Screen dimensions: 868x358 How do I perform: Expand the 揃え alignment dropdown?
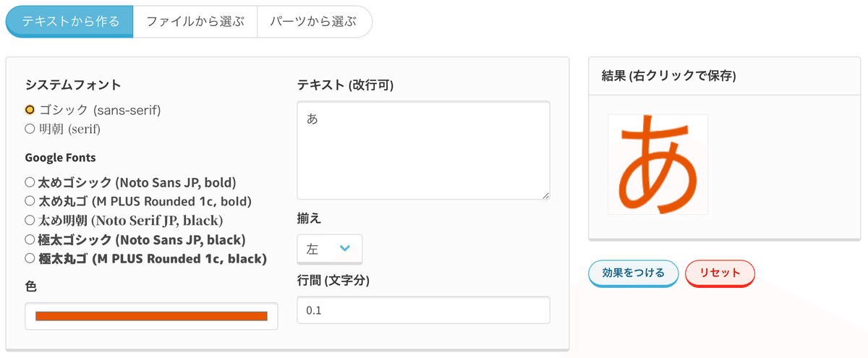pyautogui.click(x=330, y=249)
